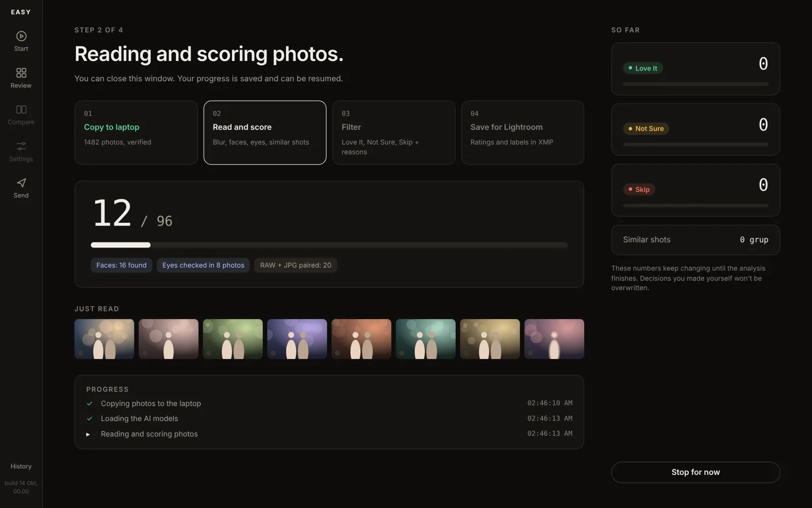812x508 pixels.
Task: Click the RAW + JPG paired: 20 chip
Action: coord(295,265)
